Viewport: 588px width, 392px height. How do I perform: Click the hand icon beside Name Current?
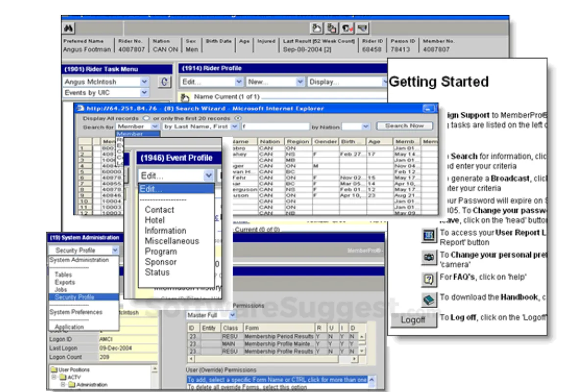186,97
